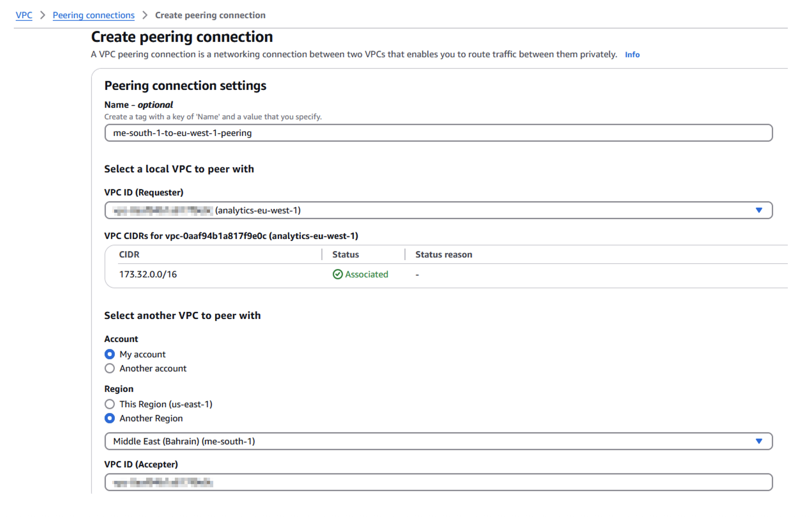
Task: Click the chevron icon after VPC breadcrumb
Action: (42, 15)
